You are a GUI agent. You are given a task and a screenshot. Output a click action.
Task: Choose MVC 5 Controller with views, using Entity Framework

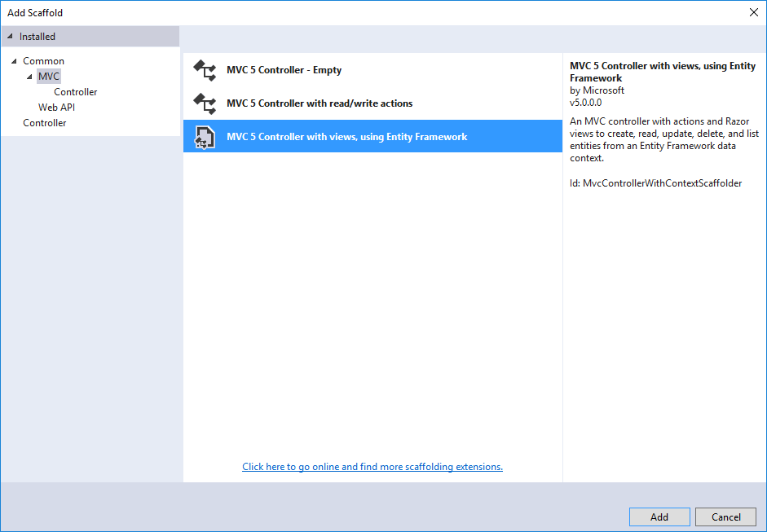pos(372,136)
